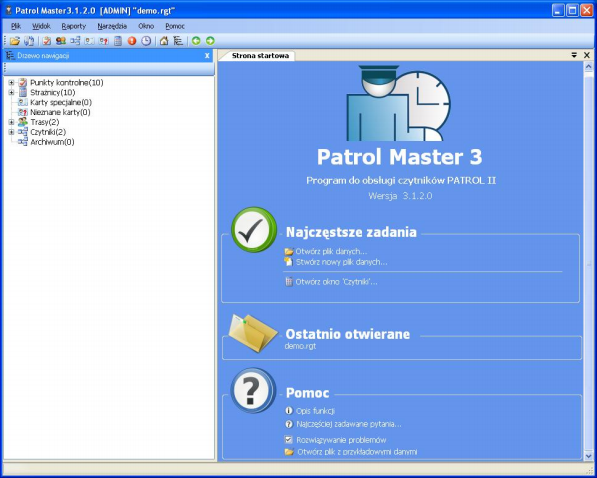
Task: Click the Patrol Master title bar icon
Action: click(8, 10)
